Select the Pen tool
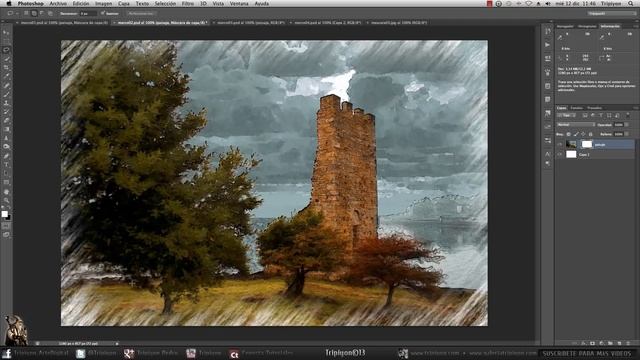640x360 pixels. point(6,156)
